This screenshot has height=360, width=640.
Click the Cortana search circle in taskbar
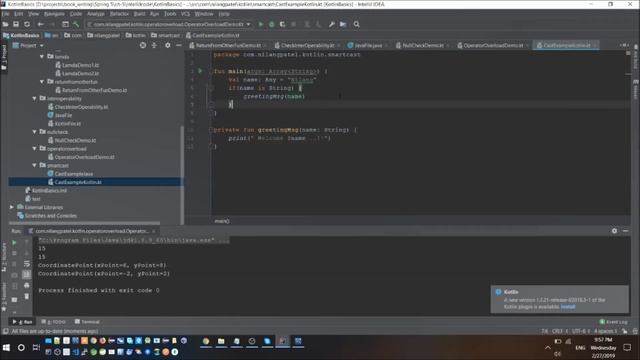tap(21, 347)
